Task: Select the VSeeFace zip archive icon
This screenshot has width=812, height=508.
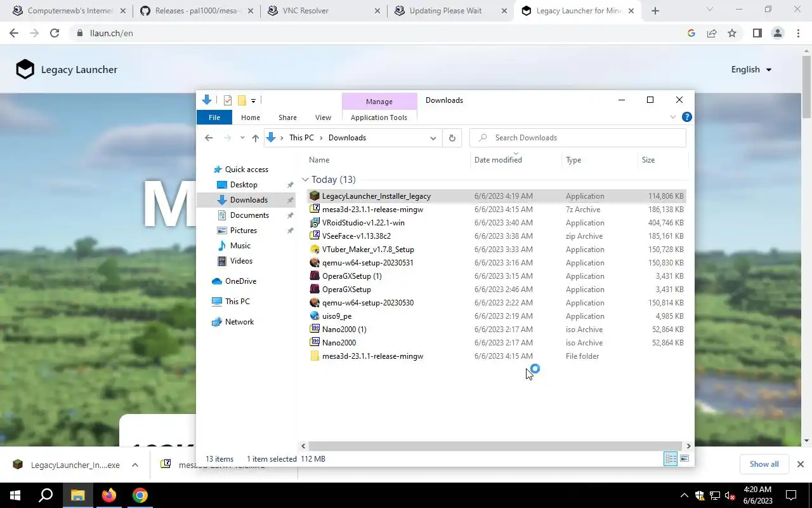Action: [x=314, y=236]
